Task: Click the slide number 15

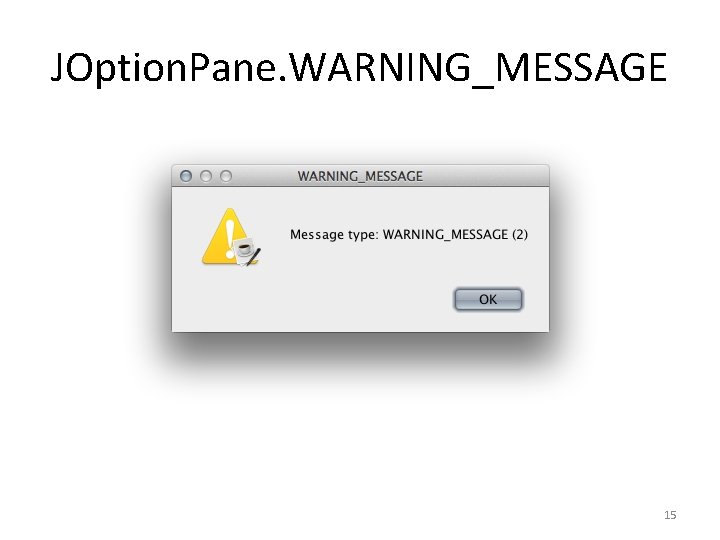Action: tap(670, 515)
